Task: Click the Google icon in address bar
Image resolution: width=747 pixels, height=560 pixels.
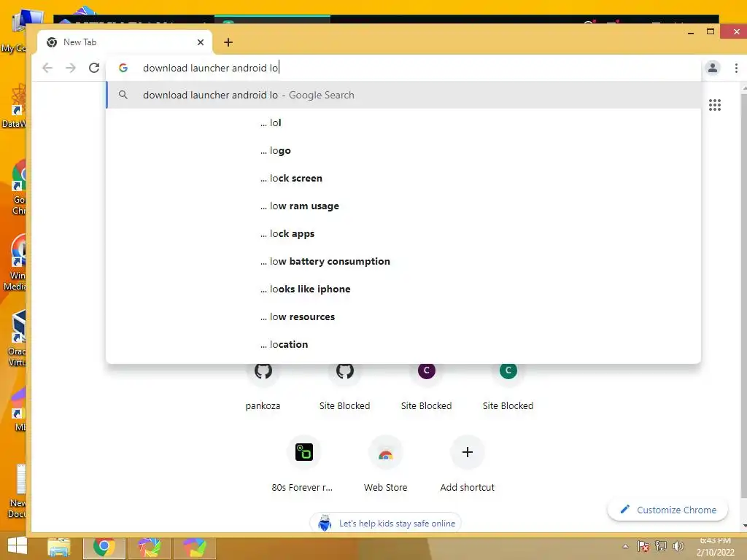Action: [123, 68]
